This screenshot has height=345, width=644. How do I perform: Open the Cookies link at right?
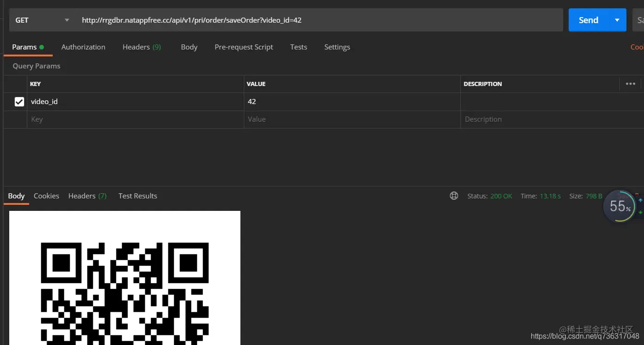(637, 47)
